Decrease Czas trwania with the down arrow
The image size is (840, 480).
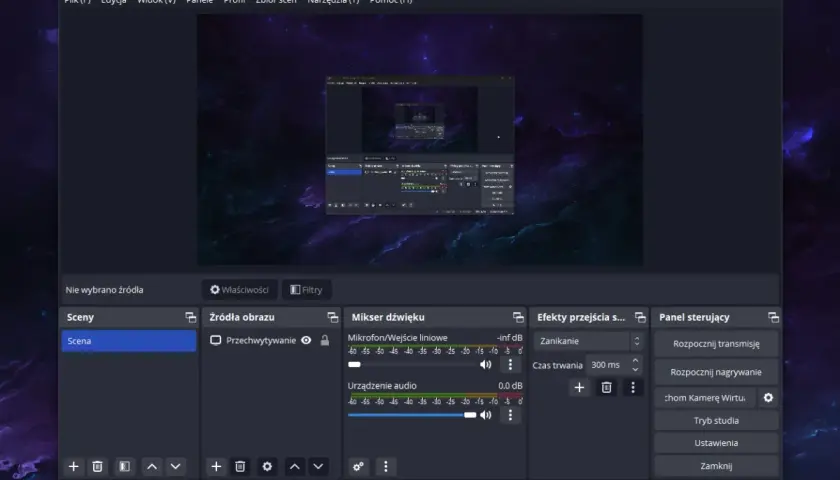[635, 369]
